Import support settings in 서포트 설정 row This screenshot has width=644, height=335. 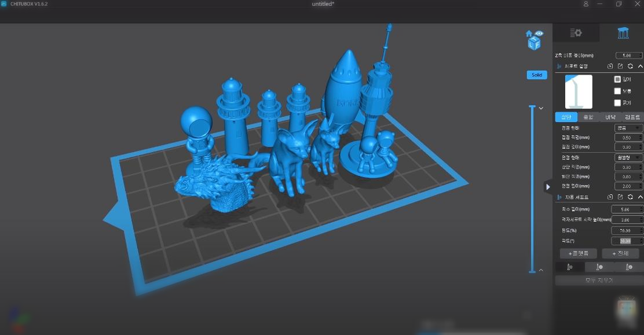coord(610,66)
